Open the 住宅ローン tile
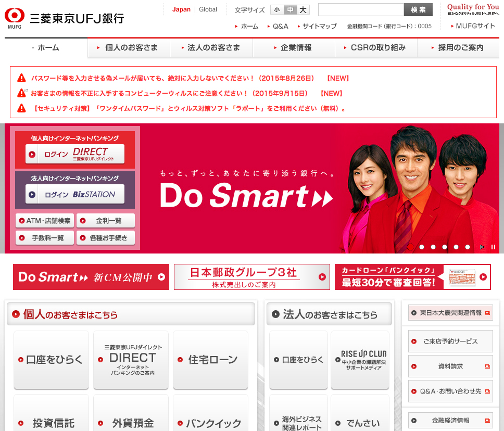 (x=210, y=360)
